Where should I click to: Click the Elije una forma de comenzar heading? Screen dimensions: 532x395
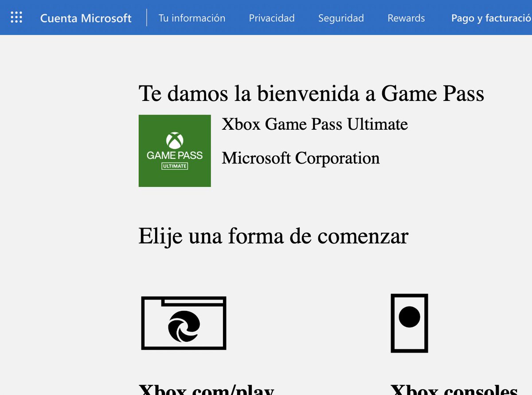point(273,236)
